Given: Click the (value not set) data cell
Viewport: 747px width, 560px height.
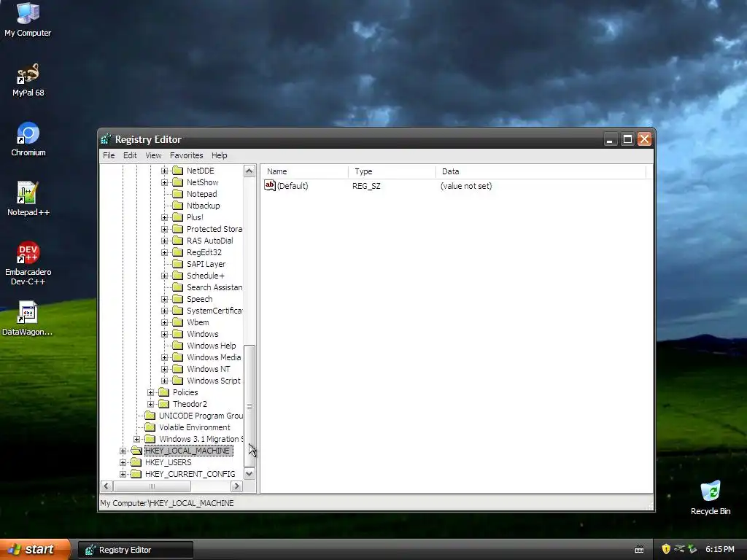Looking at the screenshot, I should coord(466,186).
